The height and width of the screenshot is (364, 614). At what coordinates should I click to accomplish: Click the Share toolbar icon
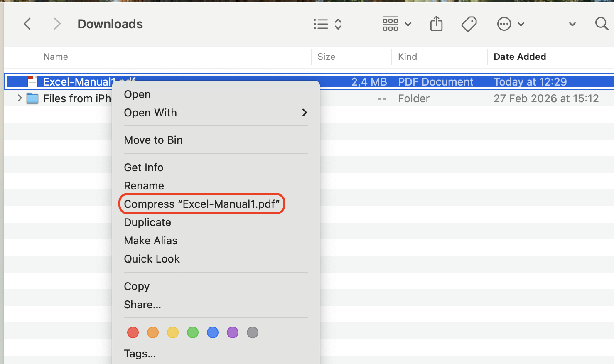pos(436,24)
